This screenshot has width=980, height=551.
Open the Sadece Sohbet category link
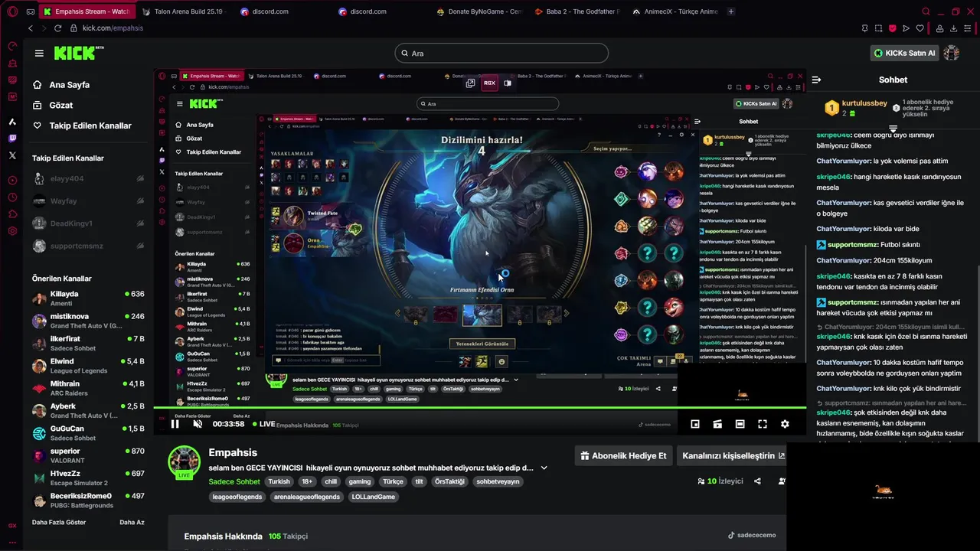[234, 481]
